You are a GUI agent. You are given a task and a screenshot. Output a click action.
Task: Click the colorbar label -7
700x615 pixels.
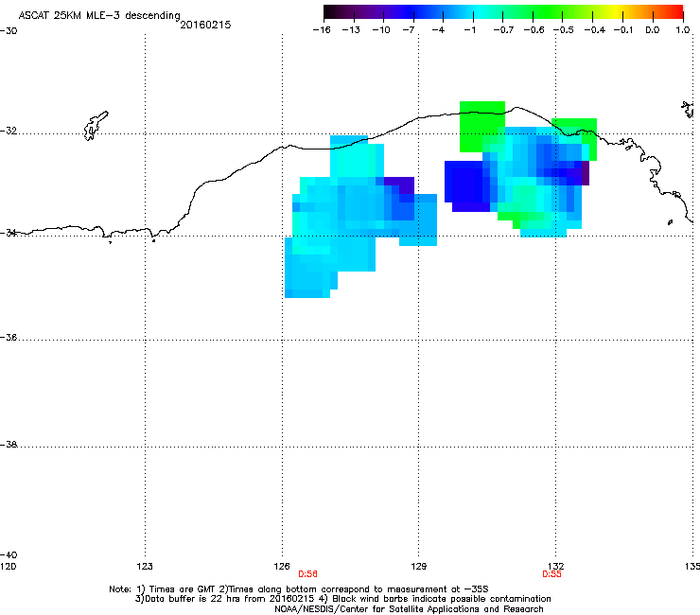409,30
